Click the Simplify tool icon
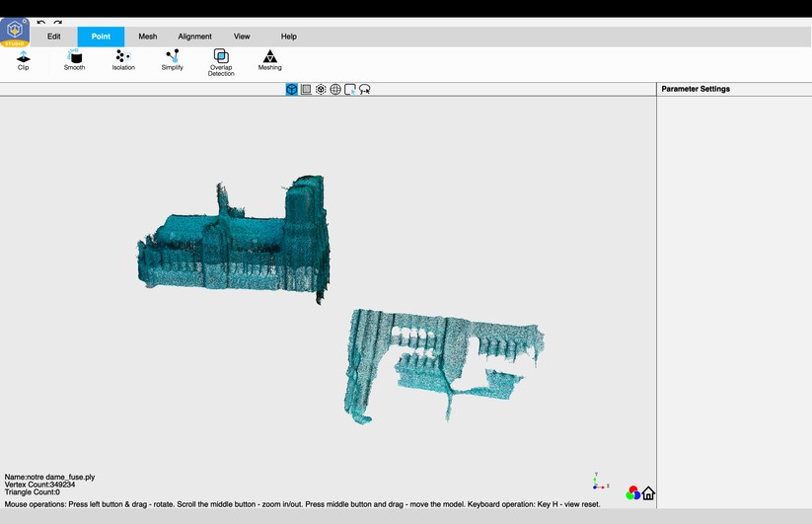Viewport: 812px width, 524px height. (173, 59)
